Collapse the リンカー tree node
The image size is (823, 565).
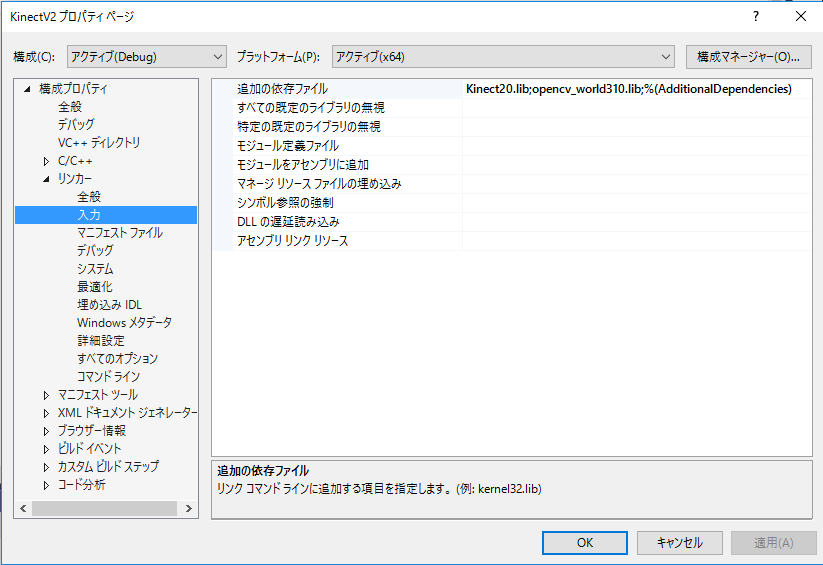(x=46, y=179)
